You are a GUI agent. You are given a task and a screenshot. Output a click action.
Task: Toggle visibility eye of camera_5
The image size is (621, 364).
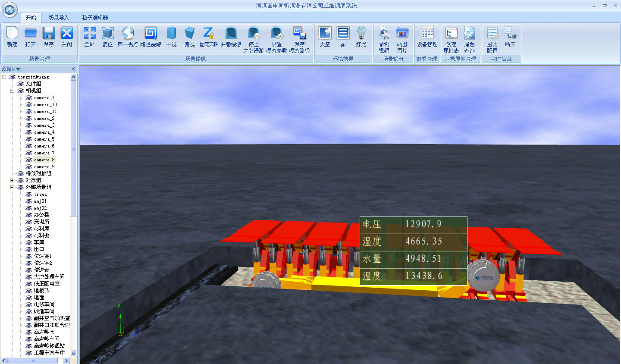(x=28, y=139)
